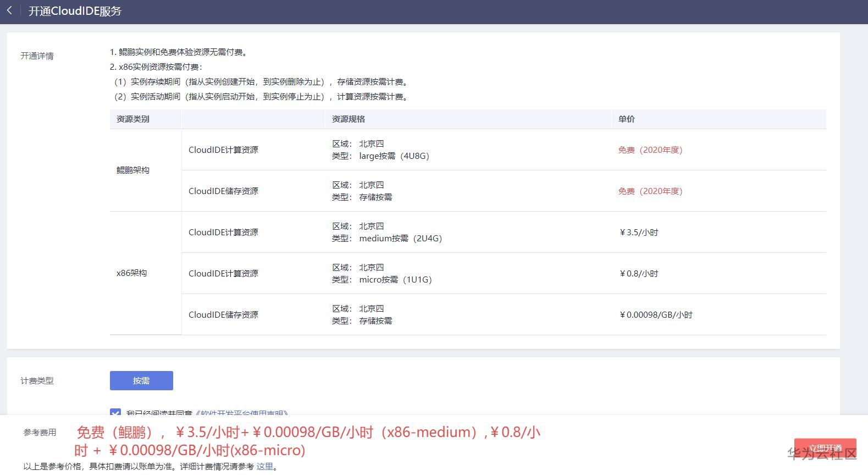Click the 开通详情 section label
The width and height of the screenshot is (868, 476).
37,56
